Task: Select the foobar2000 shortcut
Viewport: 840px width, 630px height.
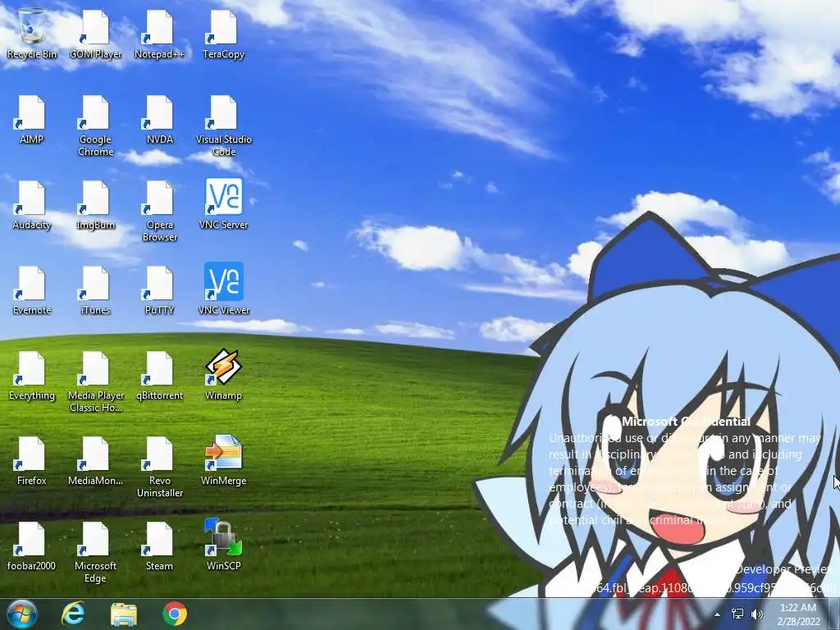Action: [32, 546]
